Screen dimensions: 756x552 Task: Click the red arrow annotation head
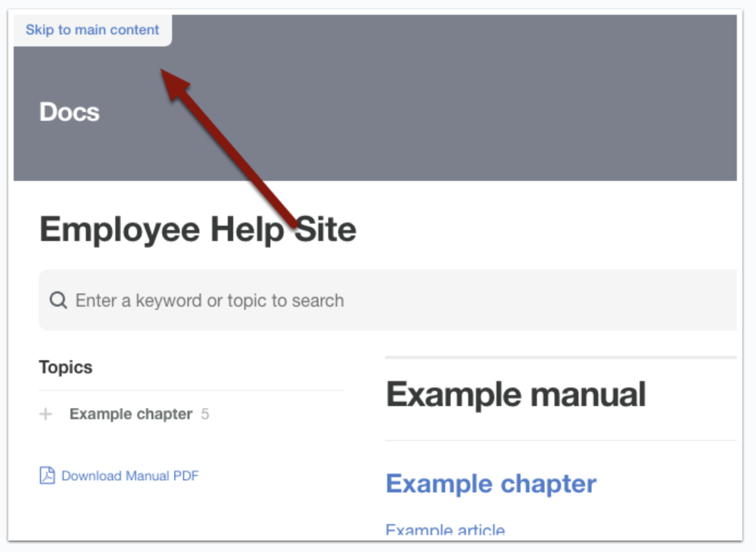174,84
